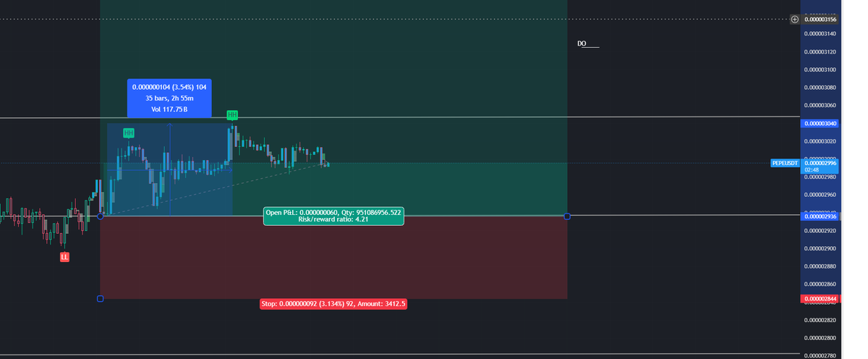
Task: Click the 0.000002860 price scale value
Action: (820, 284)
